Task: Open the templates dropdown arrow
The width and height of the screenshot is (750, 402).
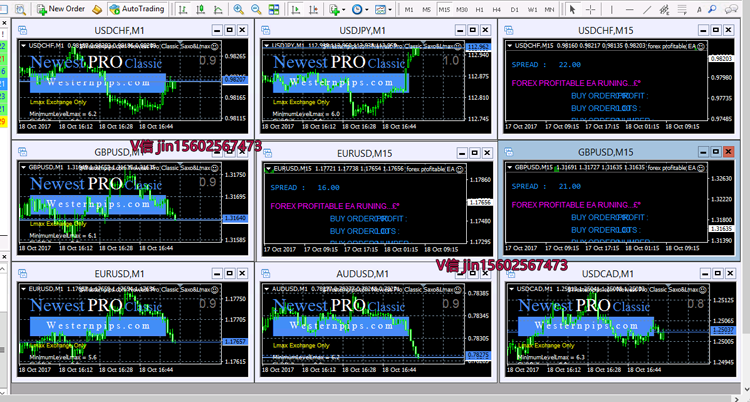Action: coord(390,10)
